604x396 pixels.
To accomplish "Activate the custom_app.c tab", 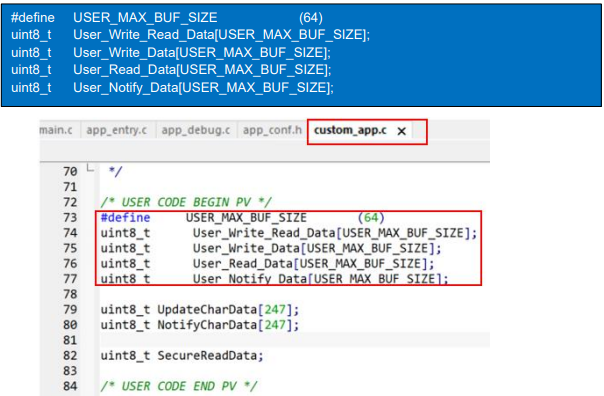I will [350, 130].
